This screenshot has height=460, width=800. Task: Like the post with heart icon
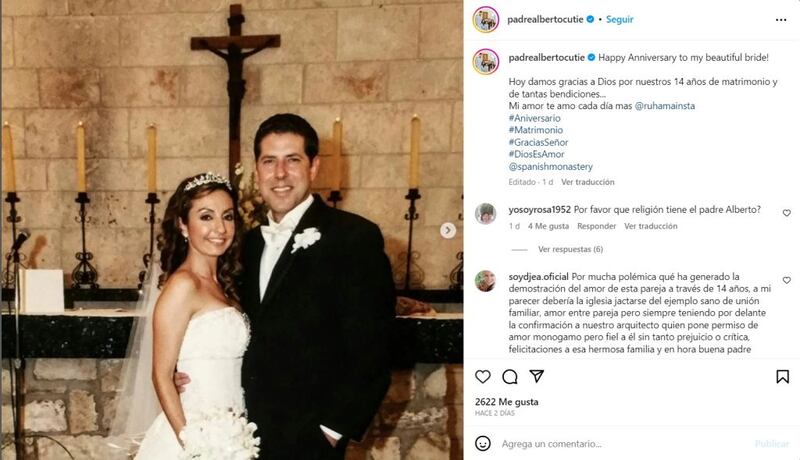click(483, 377)
